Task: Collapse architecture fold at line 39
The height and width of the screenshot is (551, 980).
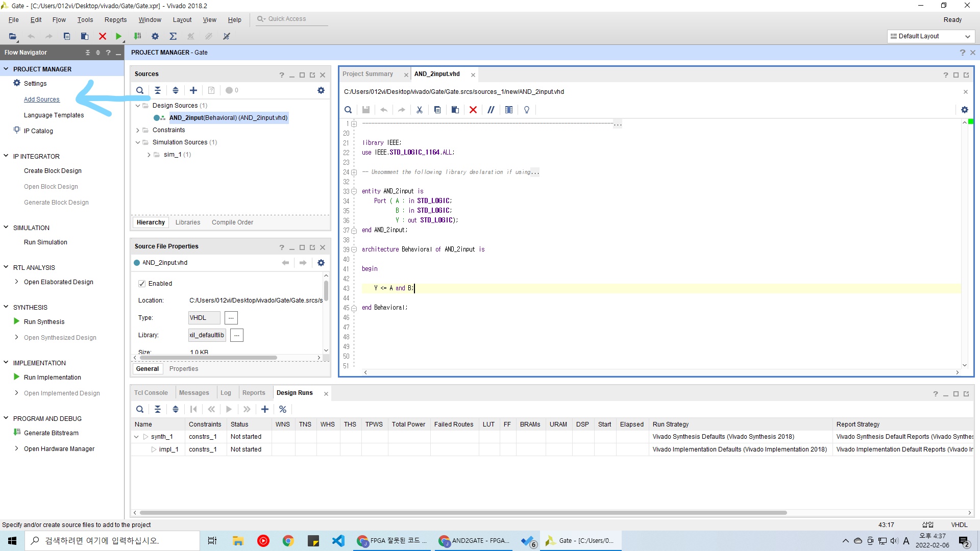Action: point(354,249)
